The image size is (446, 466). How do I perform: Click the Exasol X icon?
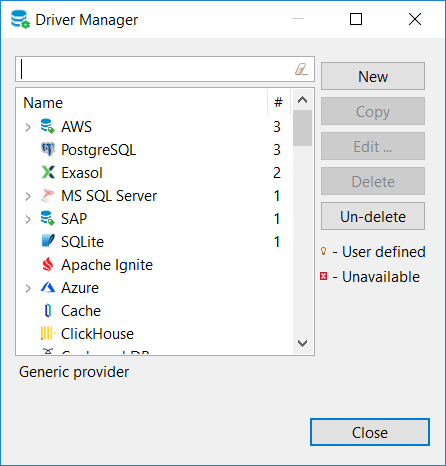[48, 172]
